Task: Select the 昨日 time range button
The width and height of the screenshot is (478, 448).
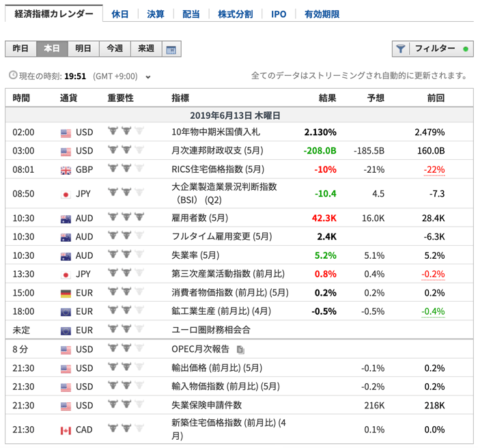Action: [x=20, y=48]
